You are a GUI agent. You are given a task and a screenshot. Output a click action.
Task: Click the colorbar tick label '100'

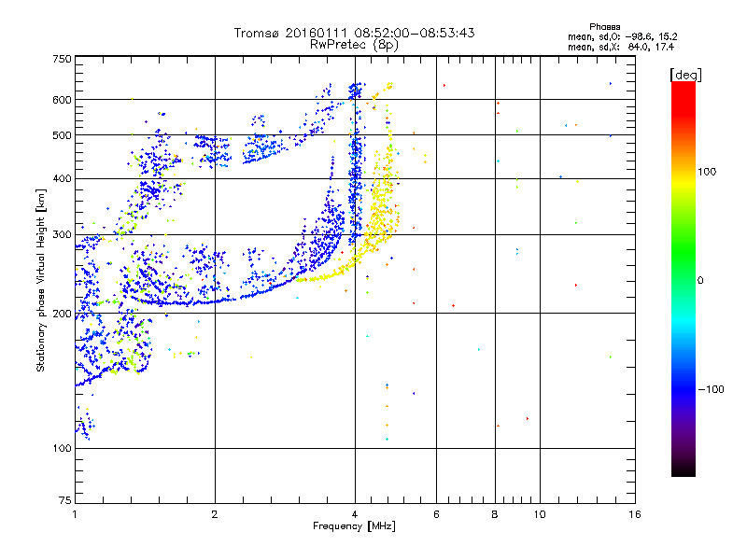coord(707,172)
